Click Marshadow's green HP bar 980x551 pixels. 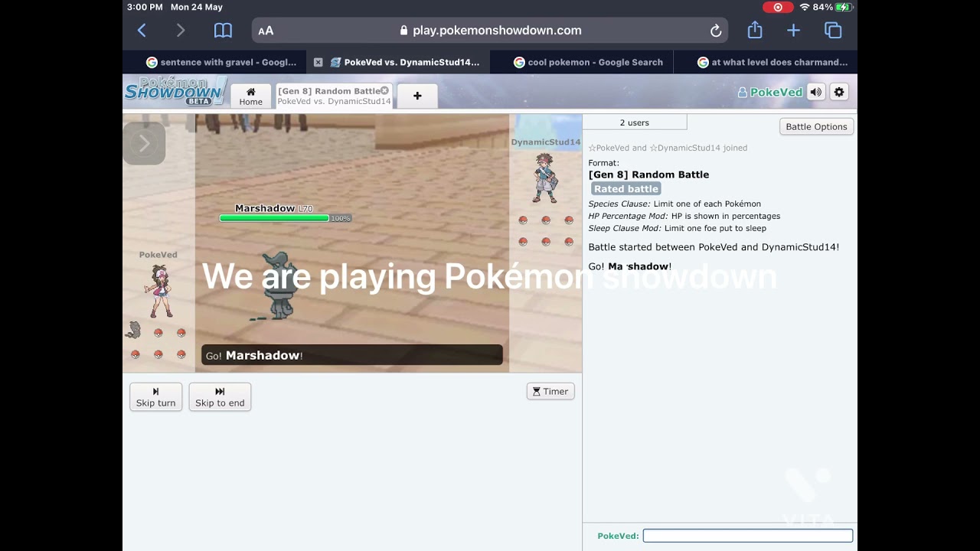[x=274, y=218]
